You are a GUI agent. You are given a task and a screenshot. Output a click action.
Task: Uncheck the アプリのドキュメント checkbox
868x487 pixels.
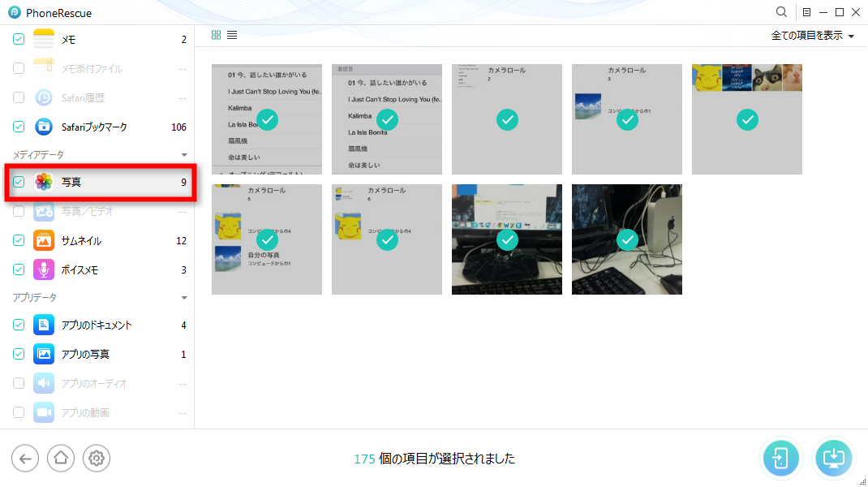[19, 325]
